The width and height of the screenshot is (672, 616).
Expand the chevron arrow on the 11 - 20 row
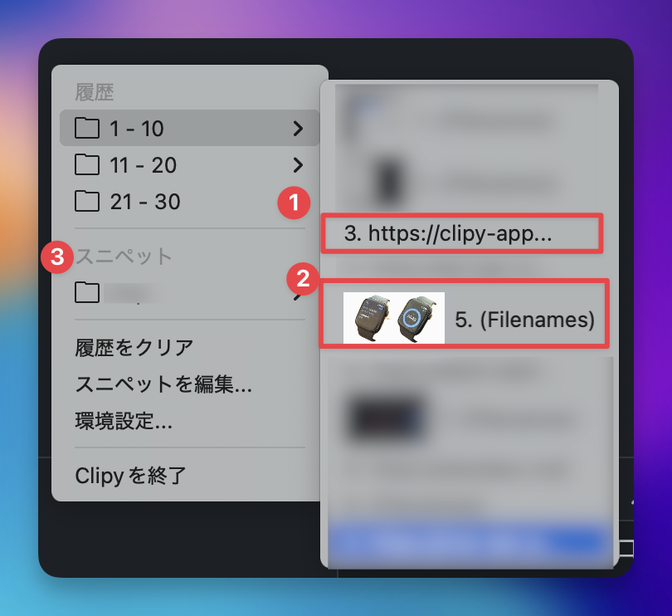[x=298, y=164]
